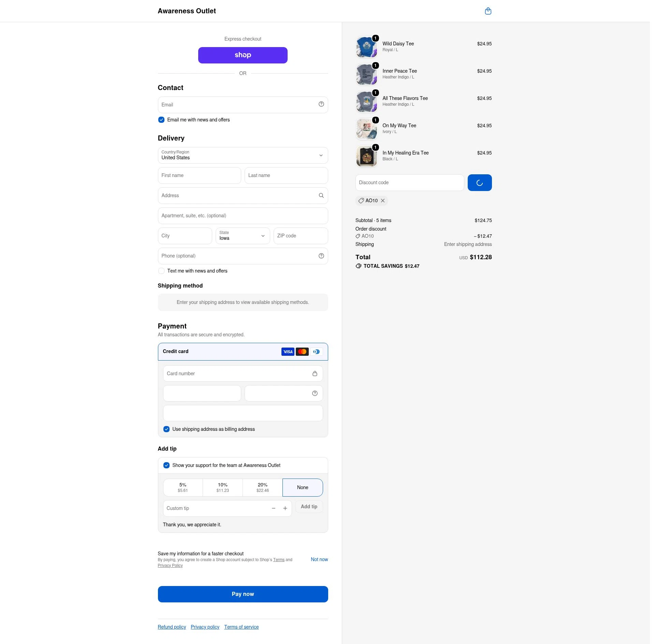Open the Country/Region dropdown
Screen dimensions: 655x644
[x=243, y=155]
